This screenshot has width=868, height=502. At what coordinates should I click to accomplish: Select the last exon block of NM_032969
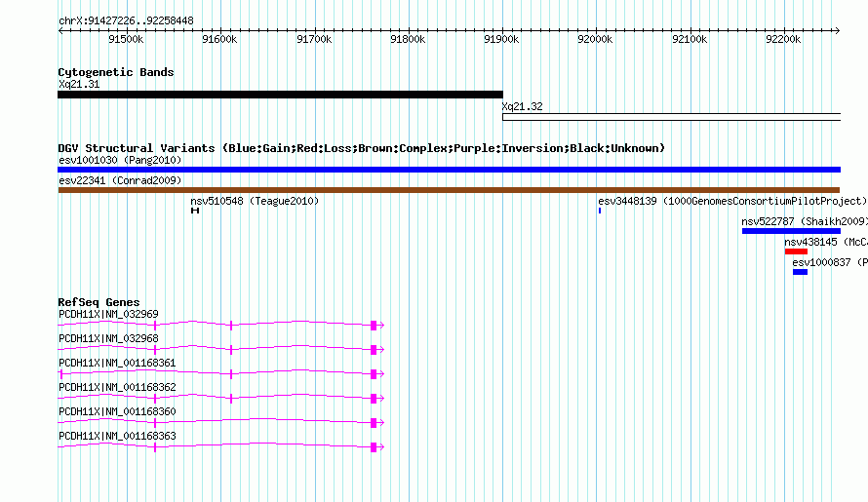pyautogui.click(x=374, y=326)
